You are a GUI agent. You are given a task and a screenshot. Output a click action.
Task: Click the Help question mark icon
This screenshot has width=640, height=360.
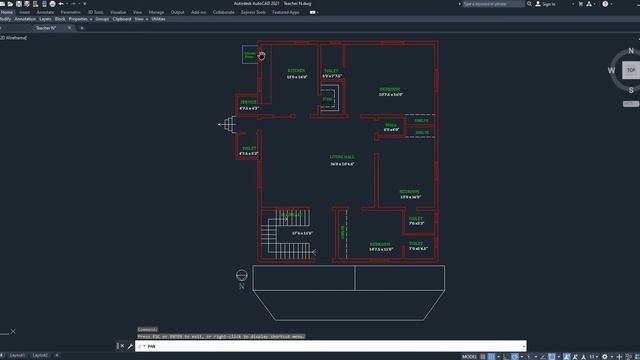[x=605, y=4]
